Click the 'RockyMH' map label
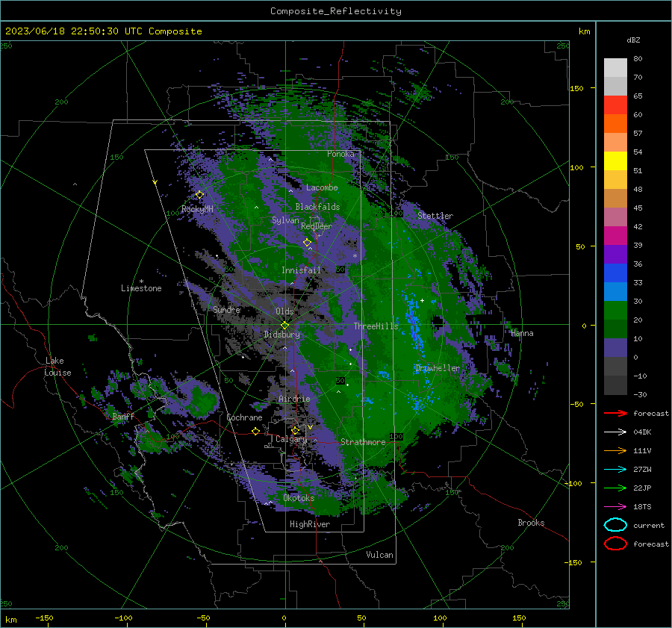 (x=197, y=209)
